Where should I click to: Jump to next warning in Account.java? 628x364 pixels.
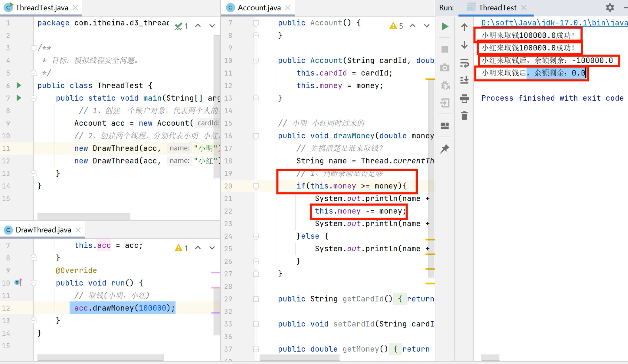[427, 26]
